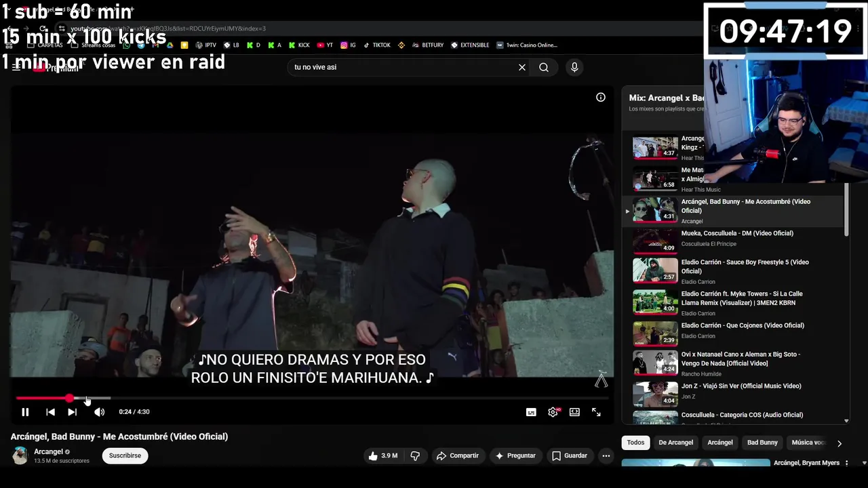Click the currently playing 4:31 thumbnail

655,210
